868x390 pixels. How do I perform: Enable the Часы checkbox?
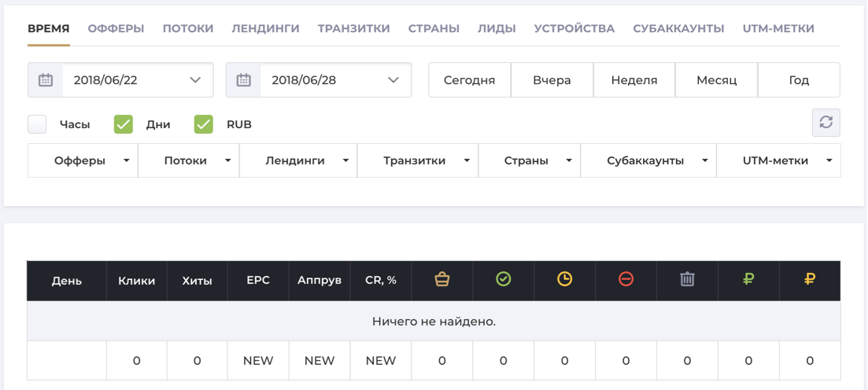tap(37, 124)
